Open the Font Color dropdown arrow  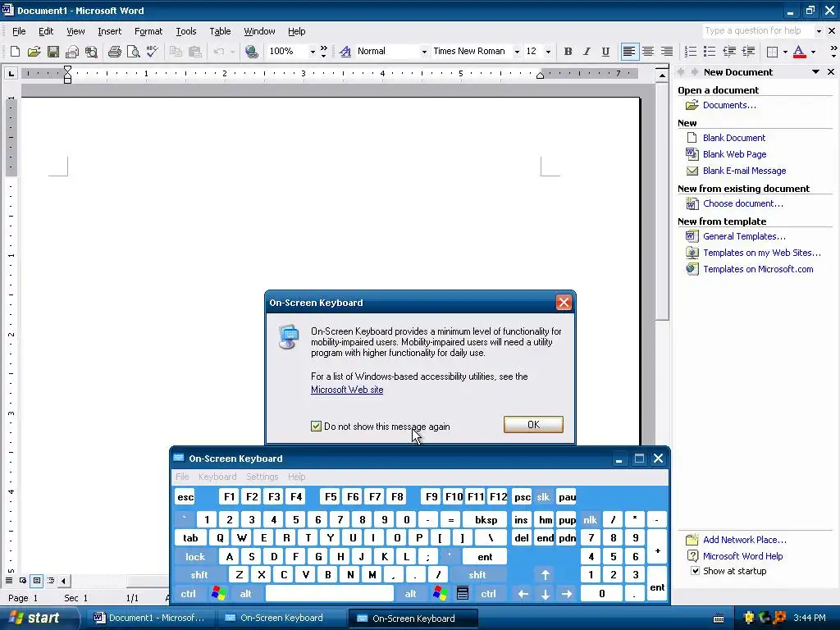(x=813, y=52)
